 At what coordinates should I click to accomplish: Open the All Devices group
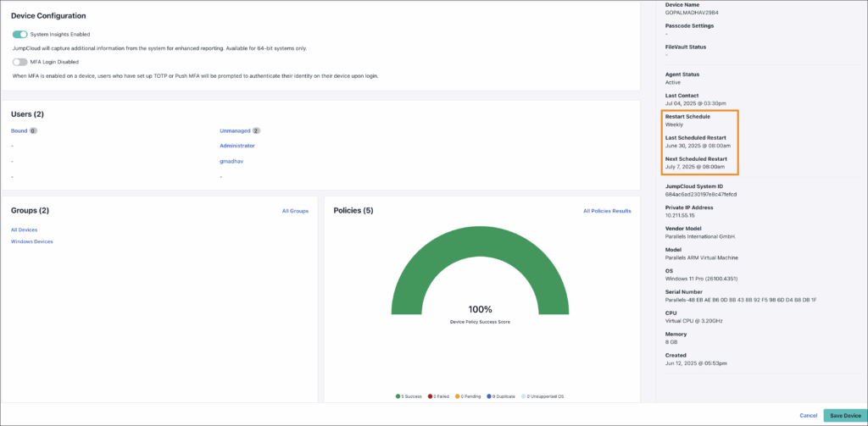tap(24, 230)
